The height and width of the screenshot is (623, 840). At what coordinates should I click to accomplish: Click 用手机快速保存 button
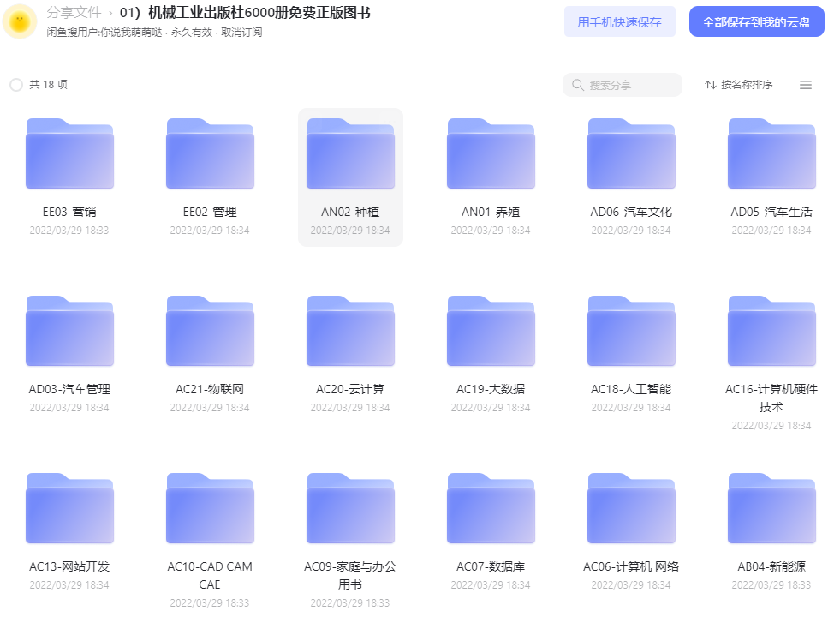[619, 22]
